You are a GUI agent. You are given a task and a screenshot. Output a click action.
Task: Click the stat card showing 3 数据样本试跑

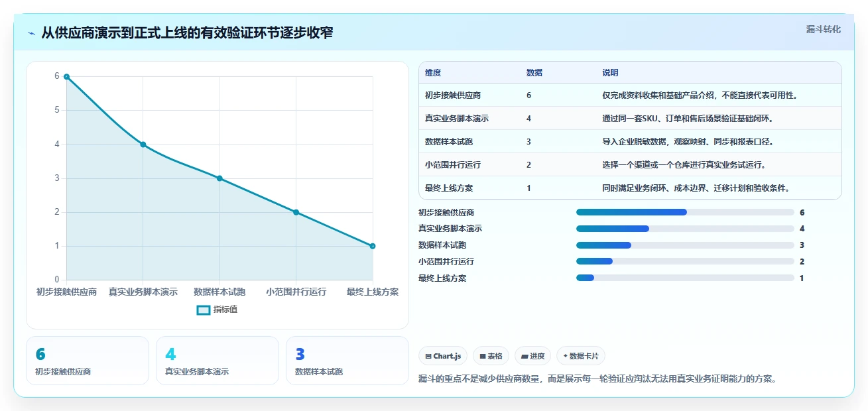pyautogui.click(x=347, y=361)
